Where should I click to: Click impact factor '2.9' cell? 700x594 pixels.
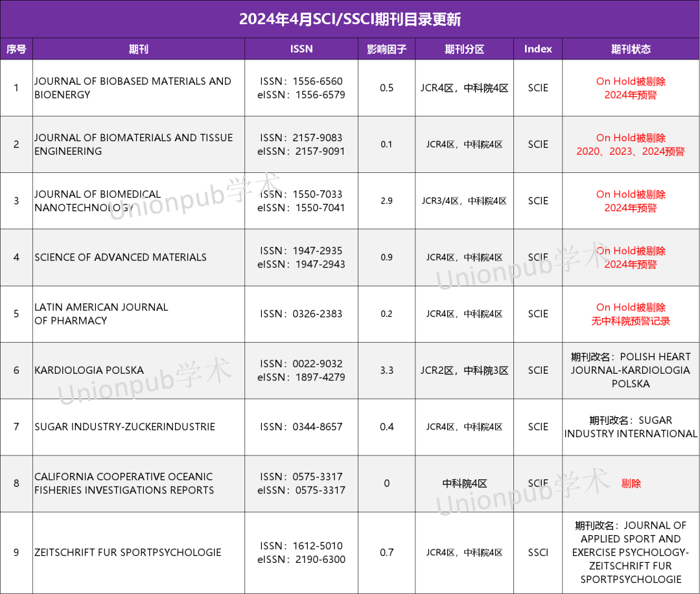(386, 201)
